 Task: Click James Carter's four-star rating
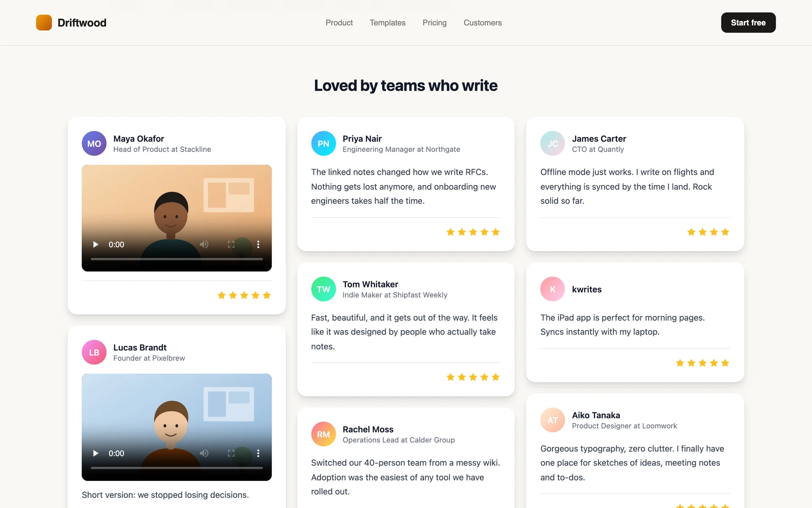click(708, 232)
